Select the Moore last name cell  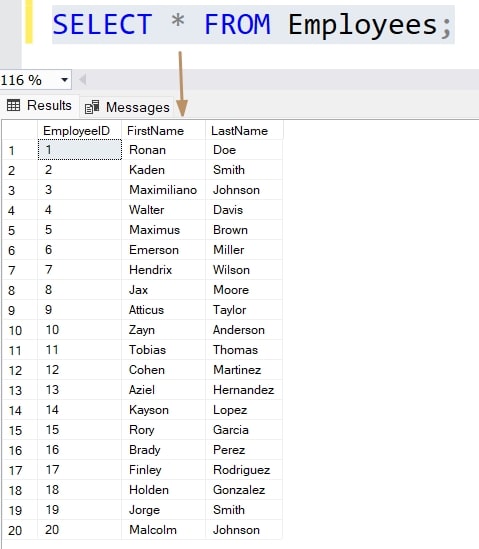[x=244, y=290]
